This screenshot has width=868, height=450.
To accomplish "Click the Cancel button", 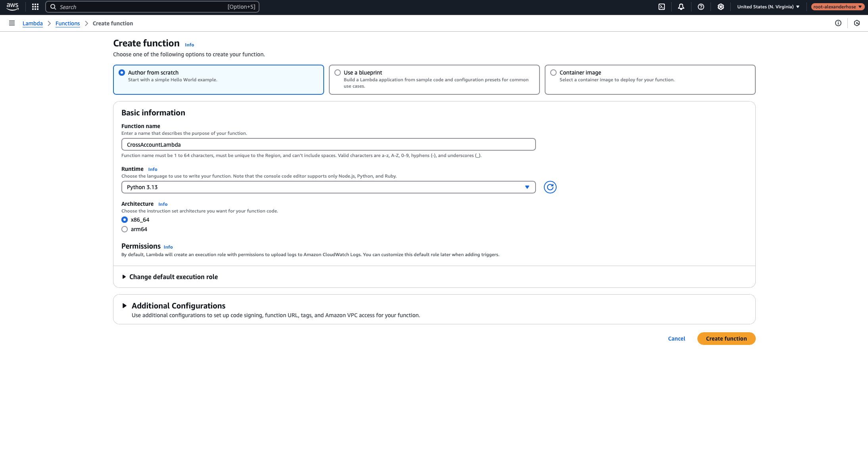I will point(676,338).
